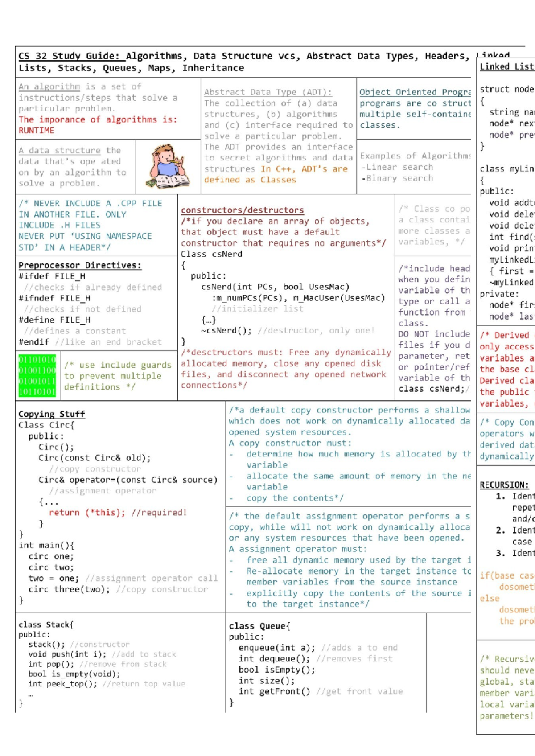
Task: Click the "Class Circ{" line
Action: pos(46,425)
